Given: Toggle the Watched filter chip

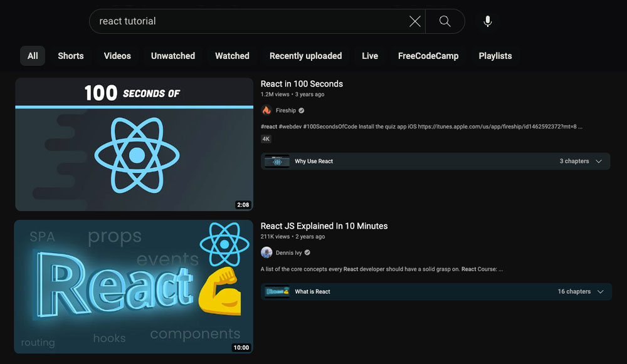Looking at the screenshot, I should (232, 56).
